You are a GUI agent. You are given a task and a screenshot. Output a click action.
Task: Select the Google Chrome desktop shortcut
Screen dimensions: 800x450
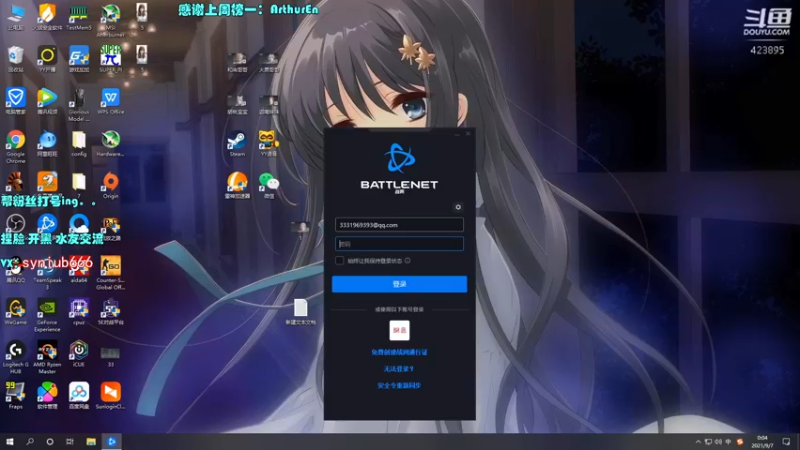(x=15, y=146)
